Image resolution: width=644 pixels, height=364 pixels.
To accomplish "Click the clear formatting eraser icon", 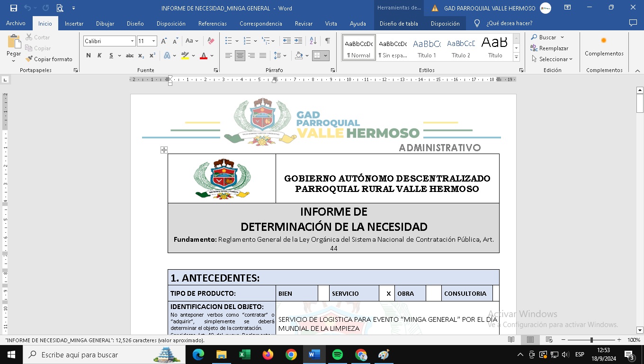I will 211,41.
